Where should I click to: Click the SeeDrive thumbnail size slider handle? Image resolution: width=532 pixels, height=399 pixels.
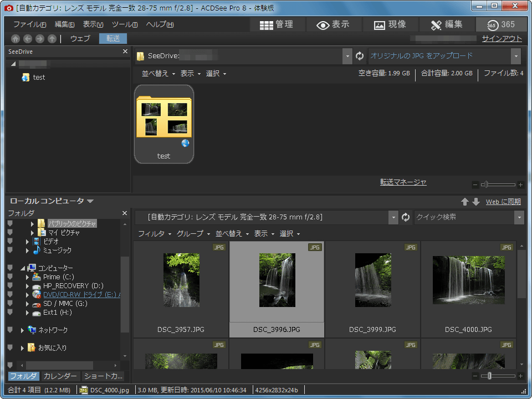486,185
